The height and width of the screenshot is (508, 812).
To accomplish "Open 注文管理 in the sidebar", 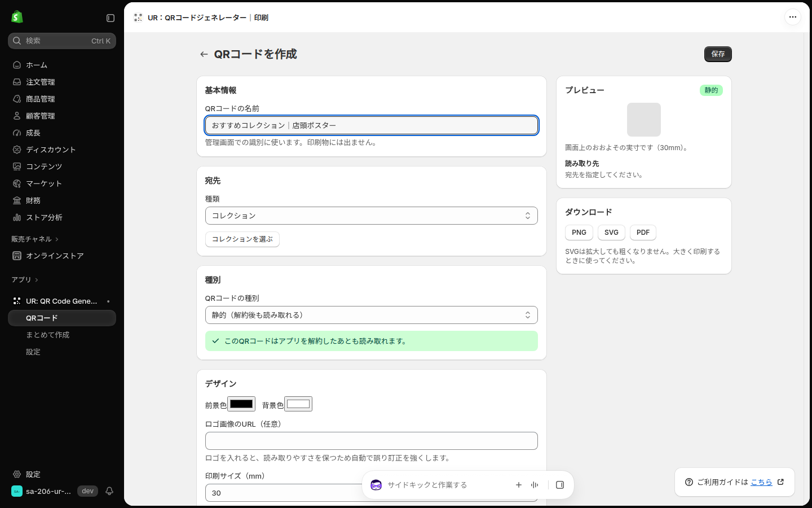I will 62,82.
